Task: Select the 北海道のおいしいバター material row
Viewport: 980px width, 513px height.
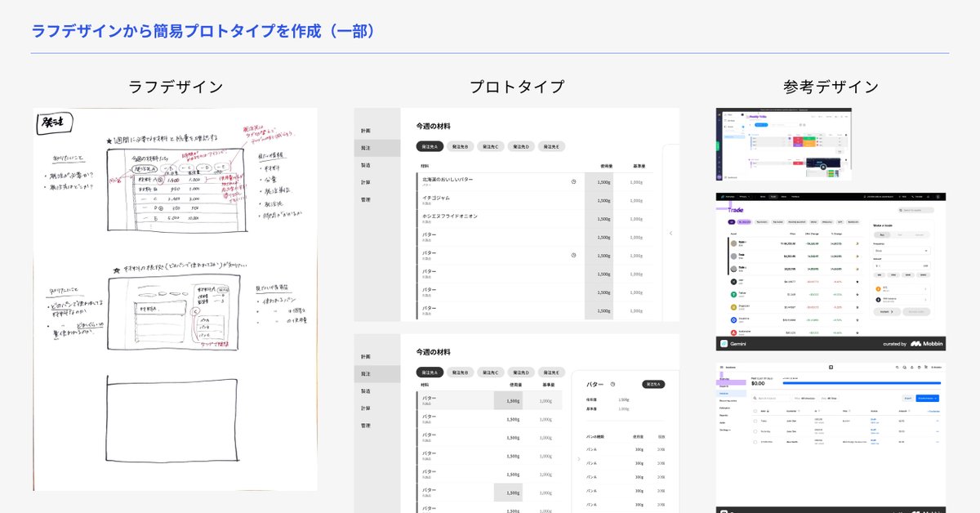Action: pyautogui.click(x=534, y=181)
